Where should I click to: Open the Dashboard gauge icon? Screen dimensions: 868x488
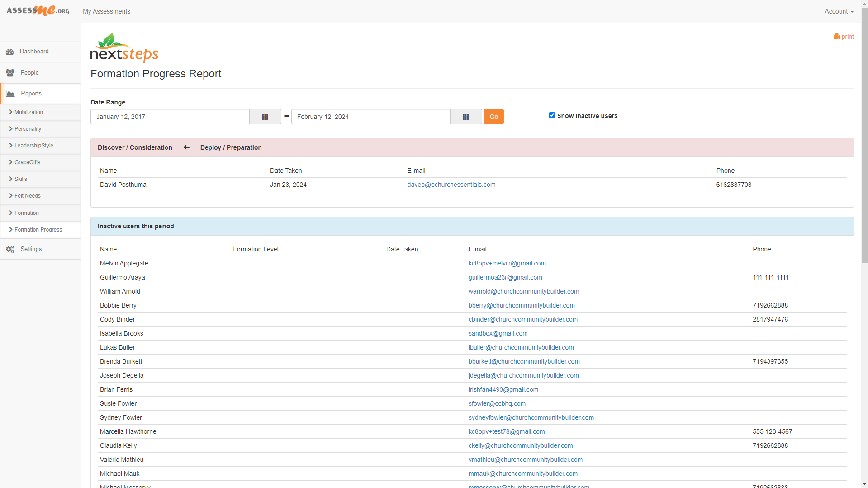click(x=10, y=52)
